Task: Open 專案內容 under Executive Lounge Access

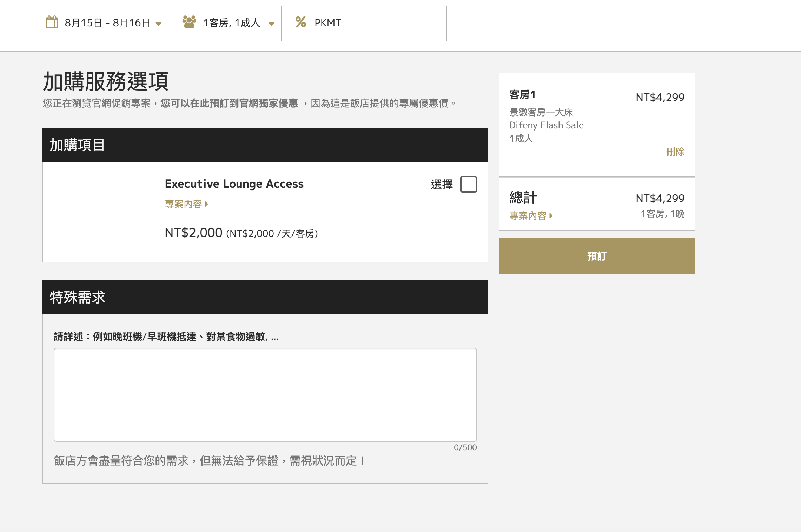Action: tap(184, 204)
